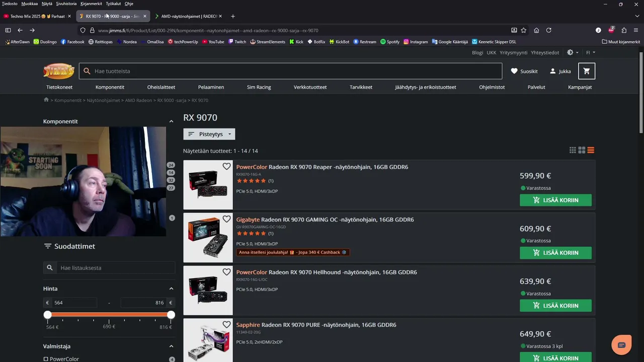The height and width of the screenshot is (362, 644).
Task: Toggle the dark/light theme switcher
Action: (573, 52)
